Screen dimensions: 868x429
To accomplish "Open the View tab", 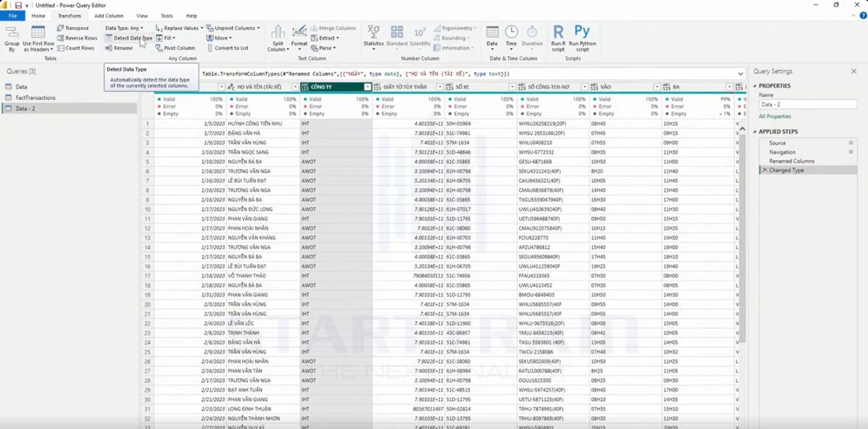I will (x=142, y=16).
